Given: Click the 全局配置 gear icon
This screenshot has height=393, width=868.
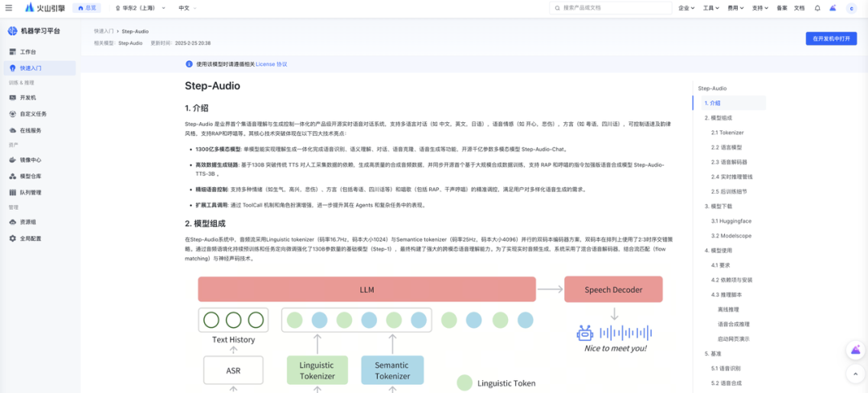Looking at the screenshot, I should pos(13,239).
